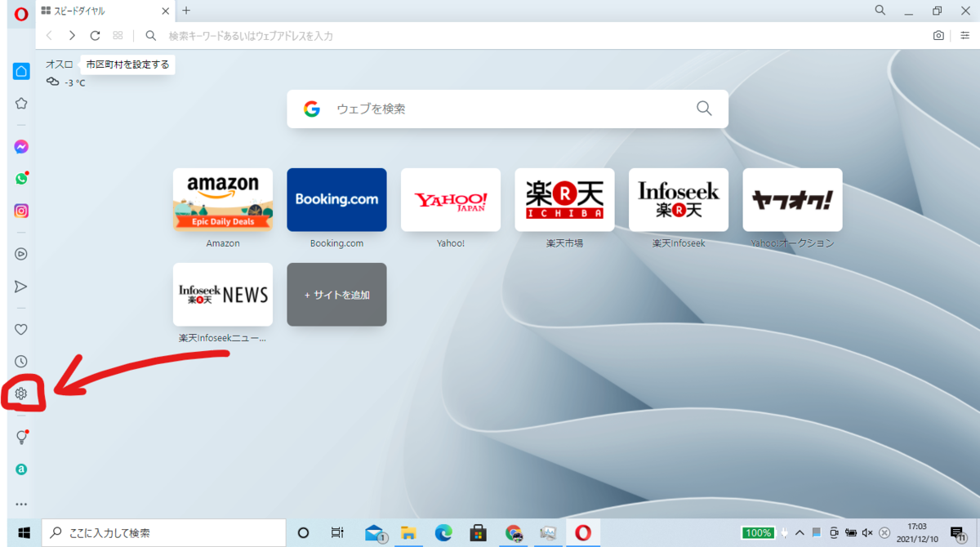The height and width of the screenshot is (547, 980).
Task: Show hidden system tray icons chevron
Action: pos(799,532)
